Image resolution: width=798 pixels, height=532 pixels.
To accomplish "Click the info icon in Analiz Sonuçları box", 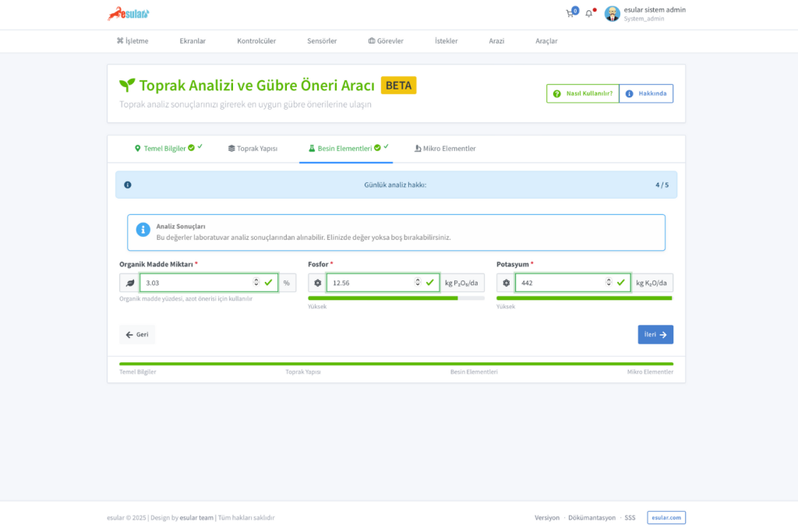I will click(143, 230).
